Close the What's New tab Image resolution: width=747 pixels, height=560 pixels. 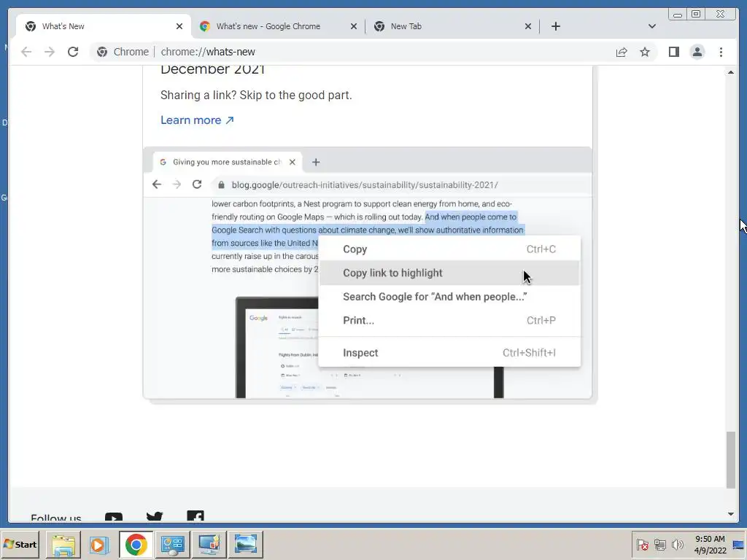click(179, 26)
